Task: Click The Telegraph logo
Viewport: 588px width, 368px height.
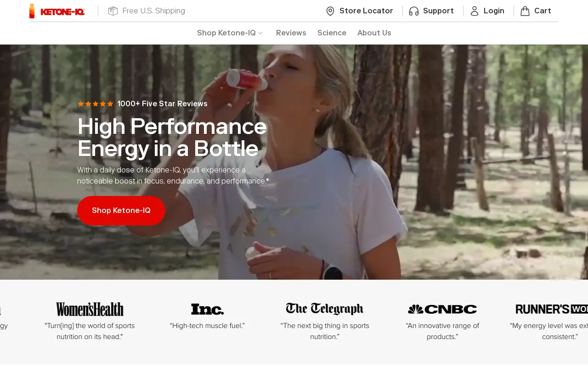Action: (x=325, y=309)
